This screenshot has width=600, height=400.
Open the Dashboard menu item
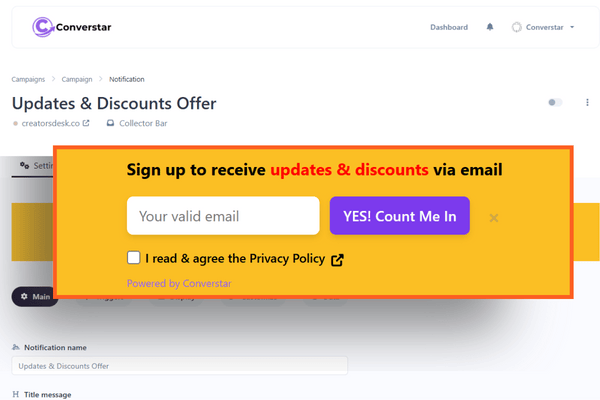pos(449,27)
